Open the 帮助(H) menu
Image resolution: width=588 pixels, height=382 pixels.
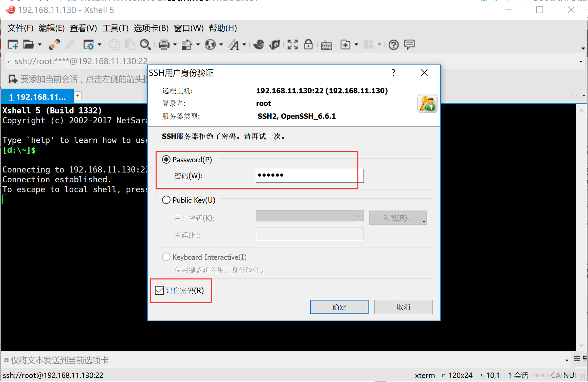(223, 28)
